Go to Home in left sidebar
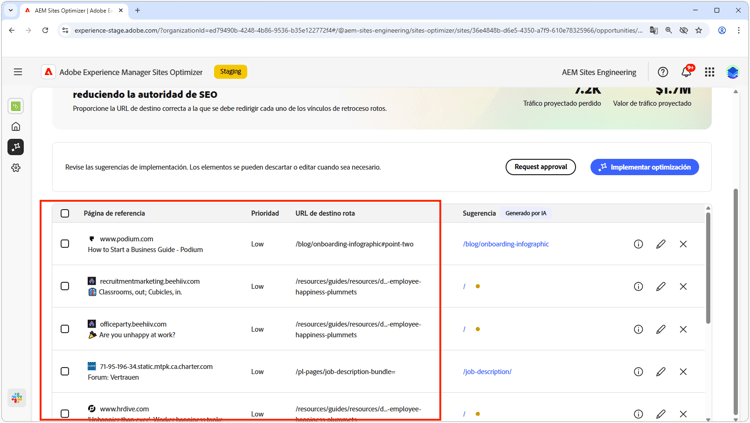Screen dimensions: 750x423 [16, 127]
